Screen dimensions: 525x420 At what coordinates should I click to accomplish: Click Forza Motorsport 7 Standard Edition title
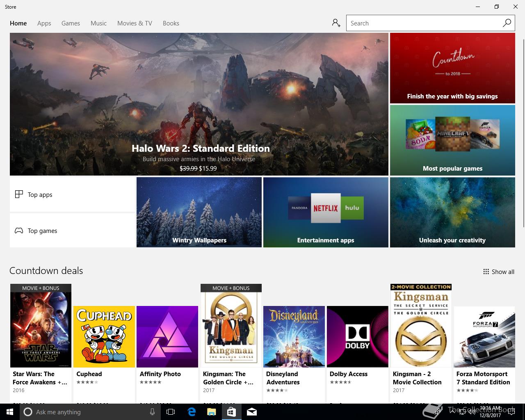(x=483, y=378)
